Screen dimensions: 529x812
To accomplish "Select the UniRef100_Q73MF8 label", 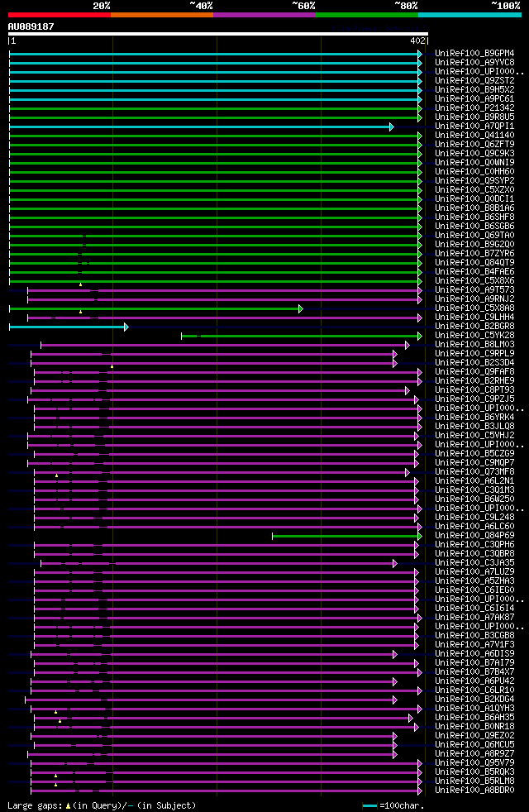I will click(474, 472).
